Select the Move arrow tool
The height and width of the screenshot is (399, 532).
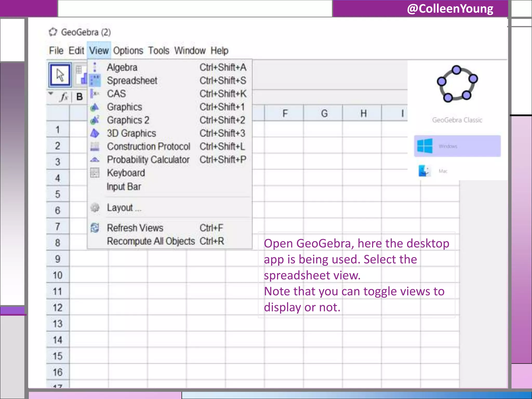pyautogui.click(x=60, y=75)
